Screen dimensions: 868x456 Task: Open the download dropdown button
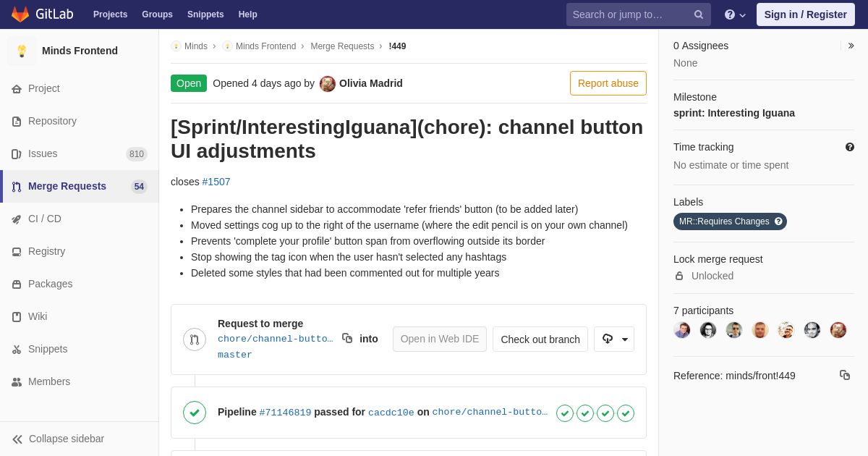pyautogui.click(x=614, y=339)
